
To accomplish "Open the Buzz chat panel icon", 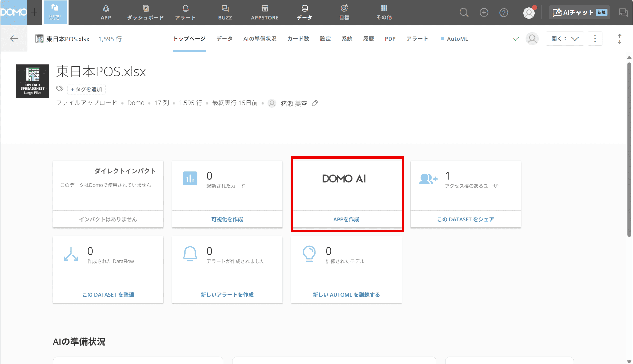I will [x=623, y=12].
